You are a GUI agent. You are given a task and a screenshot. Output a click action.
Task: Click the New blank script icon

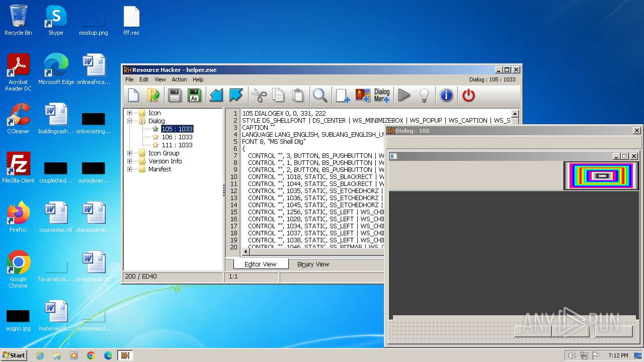133,95
